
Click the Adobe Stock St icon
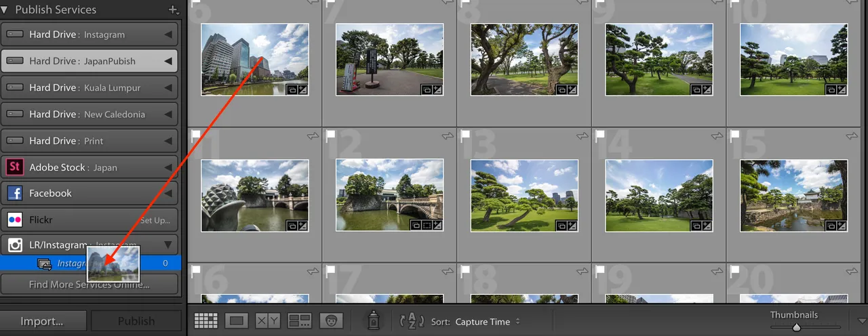coord(15,167)
